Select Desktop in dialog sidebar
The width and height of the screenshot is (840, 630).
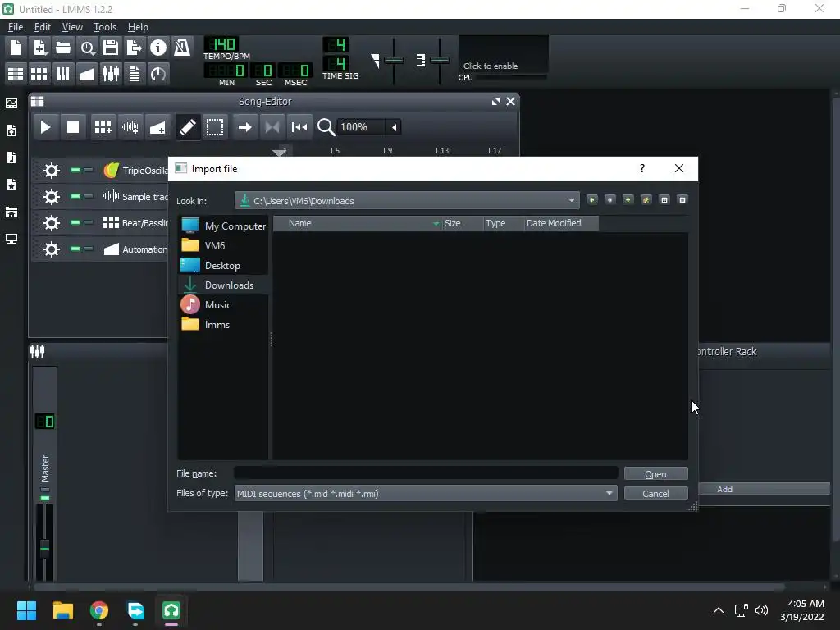click(x=223, y=266)
